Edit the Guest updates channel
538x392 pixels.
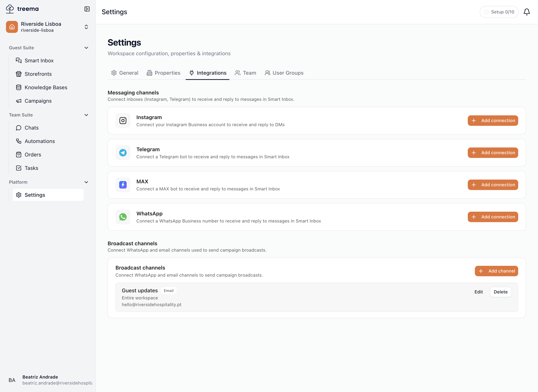[x=479, y=292]
